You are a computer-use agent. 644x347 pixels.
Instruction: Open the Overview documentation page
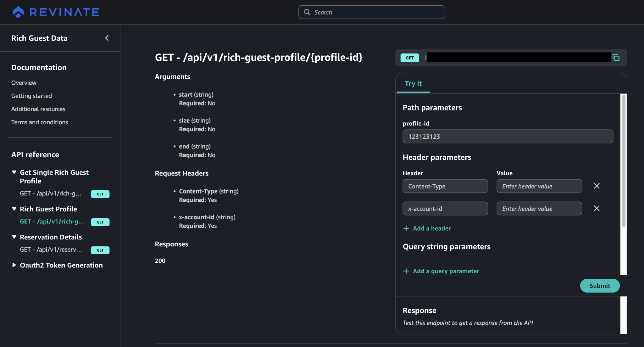pyautogui.click(x=24, y=83)
